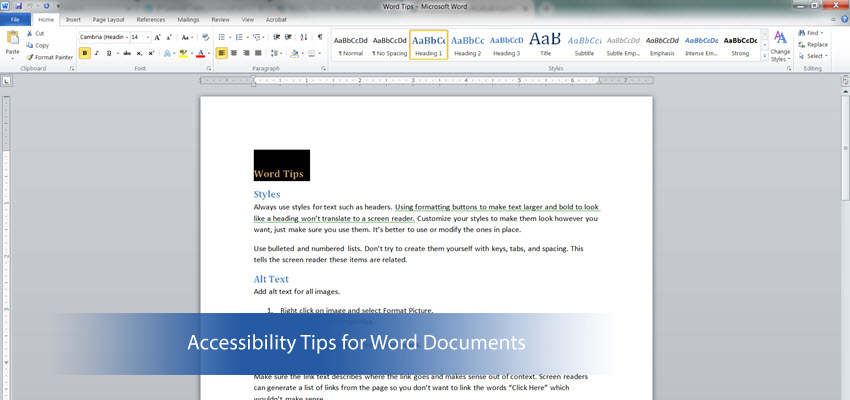Sort the selected text alphabetically
850x400 pixels.
coord(304,37)
